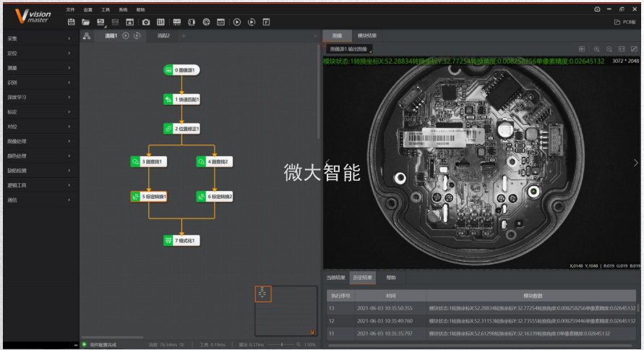The width and height of the screenshot is (644, 350).
Task: Switch to the 模块结果 tab
Action: [x=366, y=35]
